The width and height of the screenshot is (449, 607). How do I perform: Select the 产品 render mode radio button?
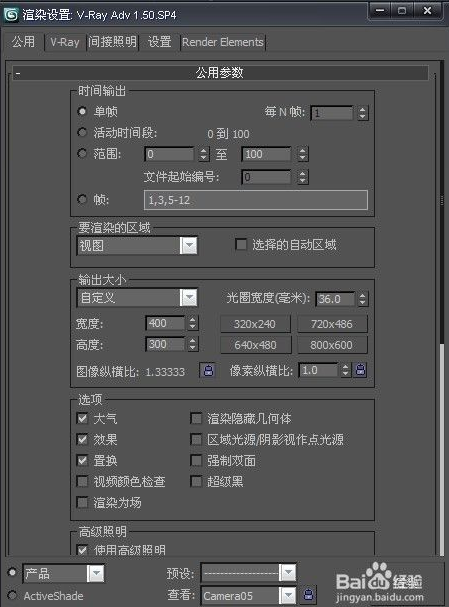tap(12, 572)
